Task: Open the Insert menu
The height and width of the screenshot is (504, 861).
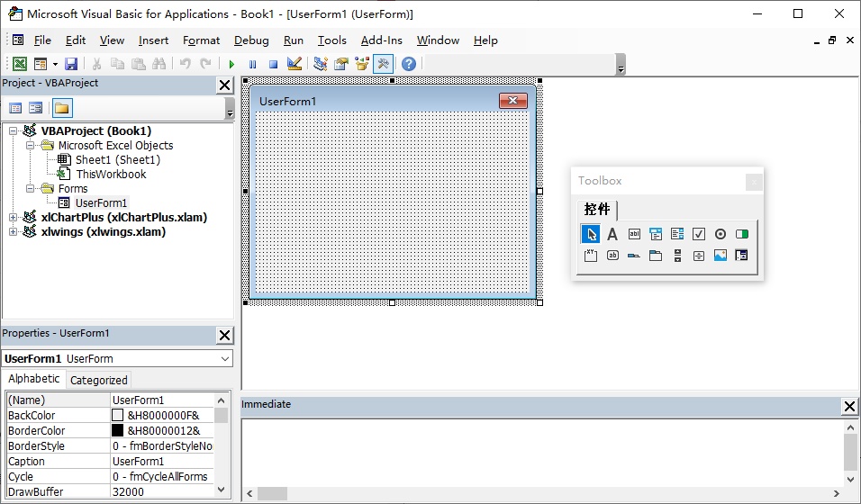Action: click(153, 40)
